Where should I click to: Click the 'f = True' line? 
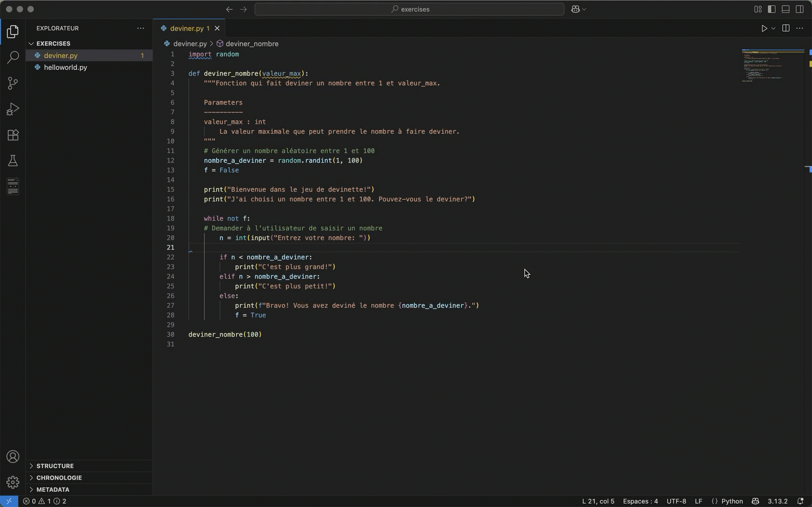(x=250, y=315)
